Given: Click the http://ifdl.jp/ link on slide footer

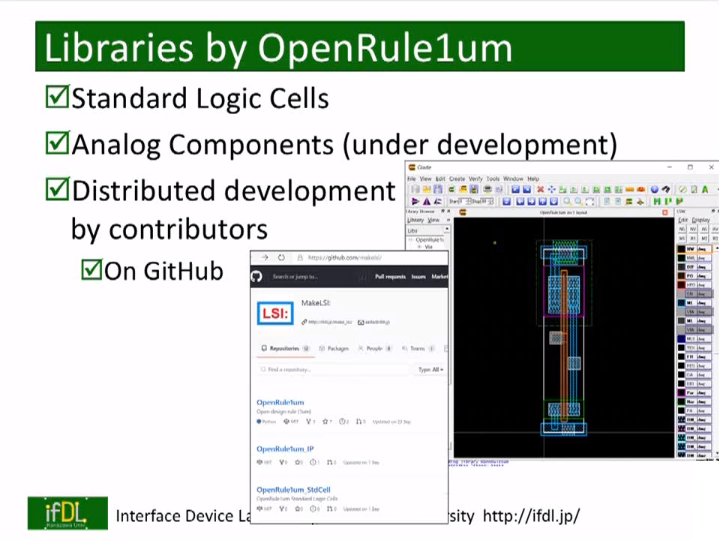Looking at the screenshot, I should tap(531, 516).
